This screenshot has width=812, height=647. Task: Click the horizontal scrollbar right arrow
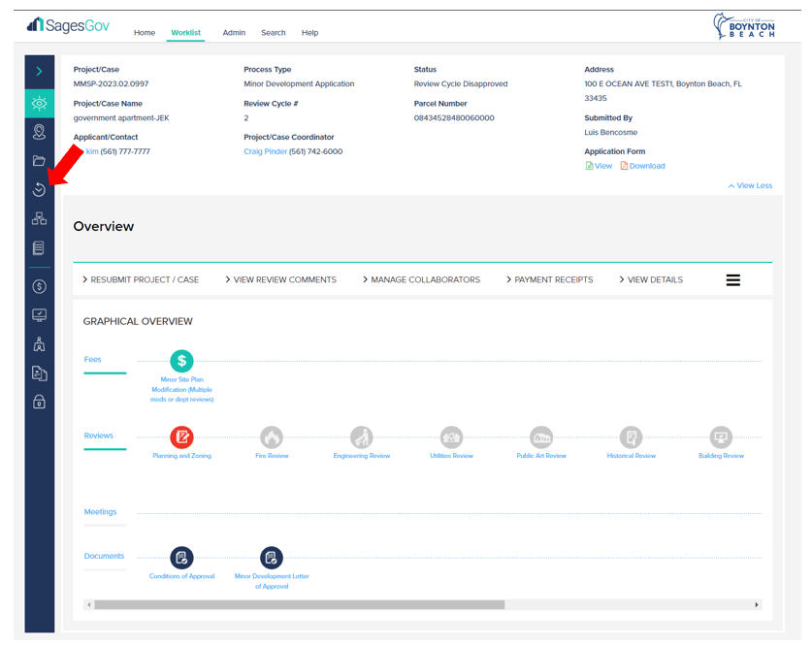click(x=757, y=605)
